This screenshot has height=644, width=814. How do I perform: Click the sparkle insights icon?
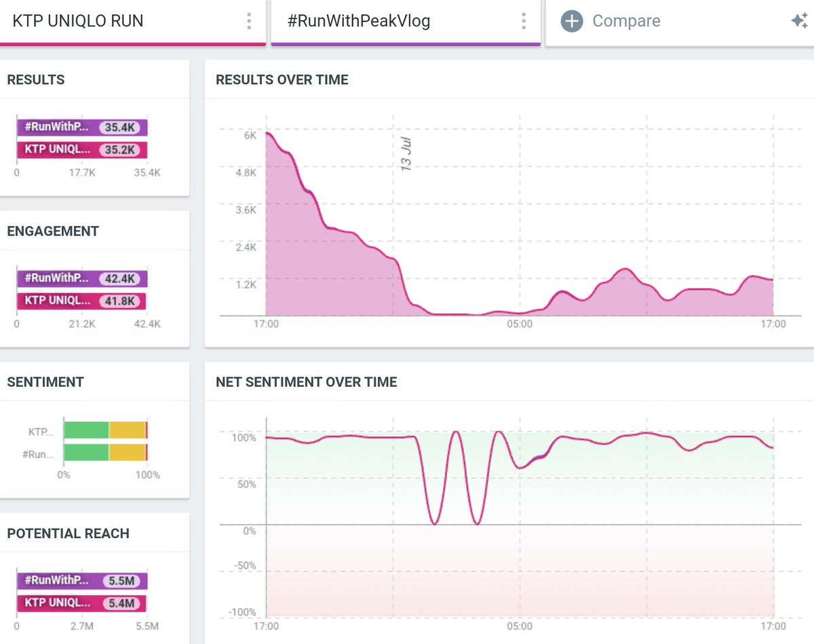point(799,21)
